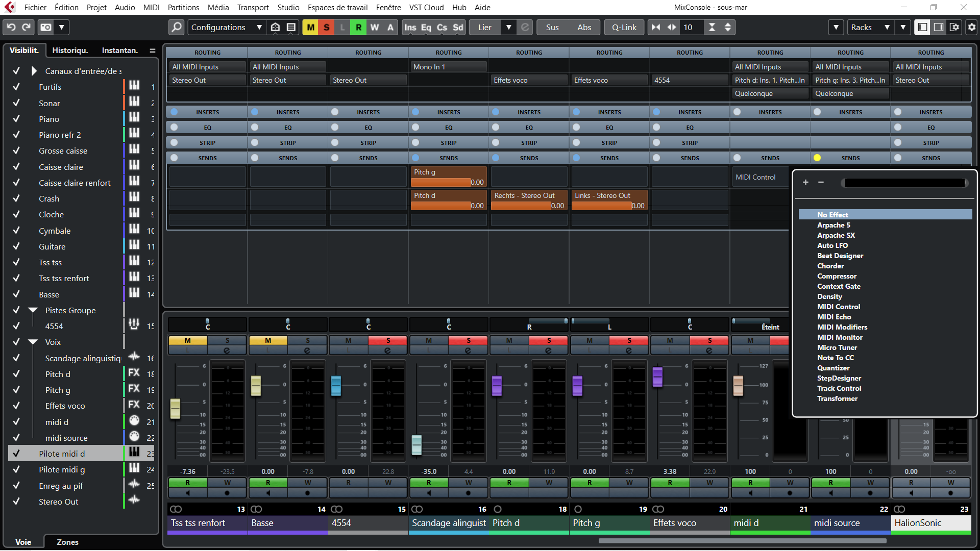This screenshot has width=980, height=551.
Task: Open the MixConsole gear settings icon
Action: 971,27
